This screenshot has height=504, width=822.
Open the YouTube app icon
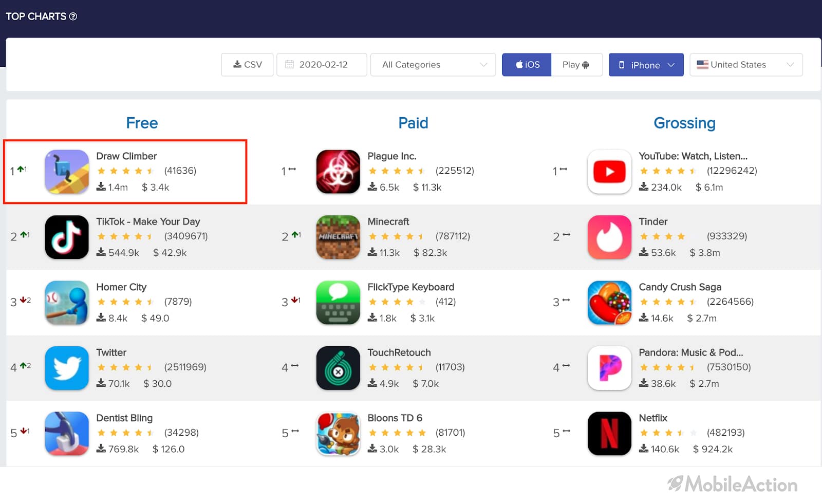pos(609,172)
